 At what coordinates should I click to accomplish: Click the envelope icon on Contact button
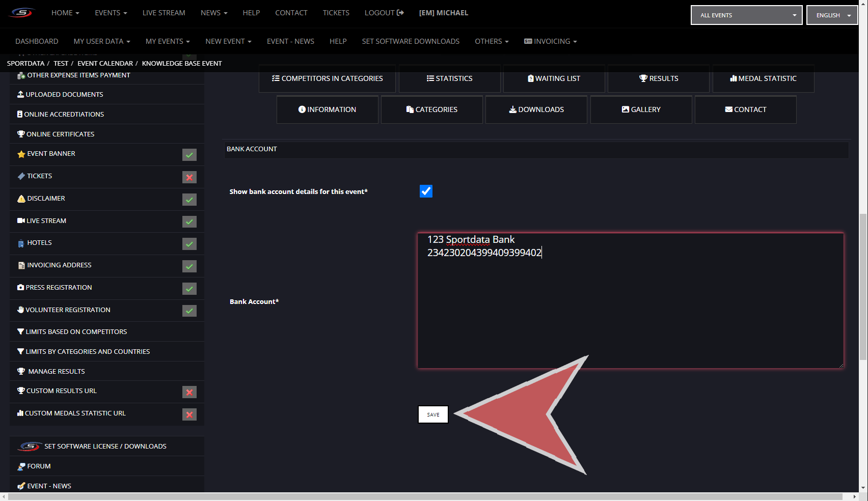click(728, 109)
